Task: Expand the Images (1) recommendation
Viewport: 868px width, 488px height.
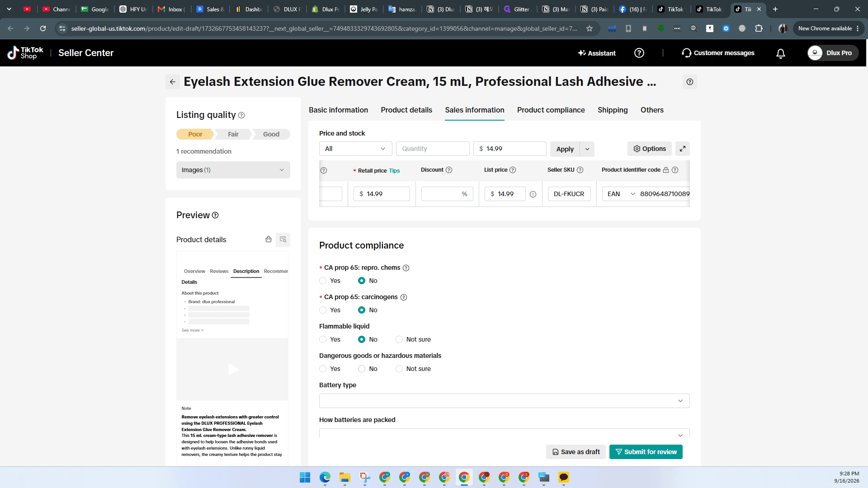Action: (233, 170)
